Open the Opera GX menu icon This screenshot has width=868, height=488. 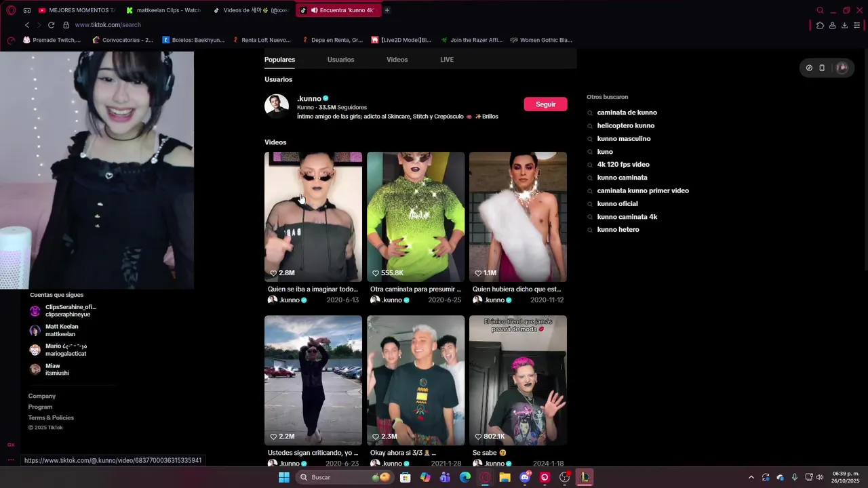pos(10,10)
